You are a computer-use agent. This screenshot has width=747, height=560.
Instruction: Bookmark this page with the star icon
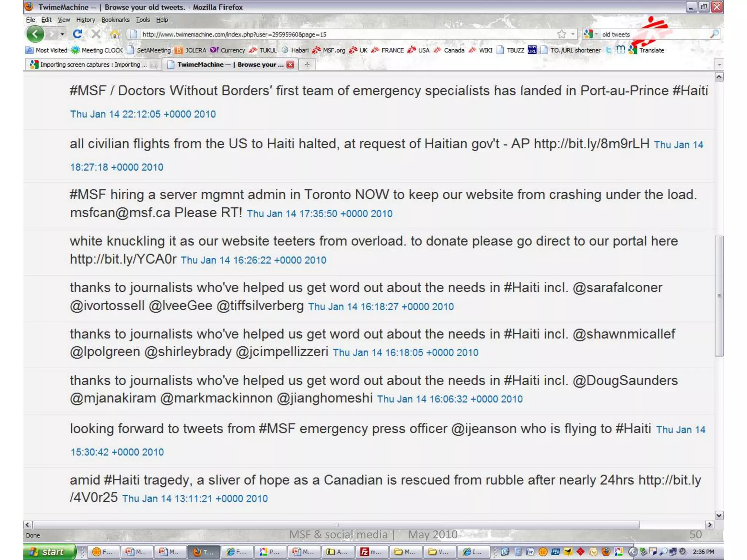(561, 34)
